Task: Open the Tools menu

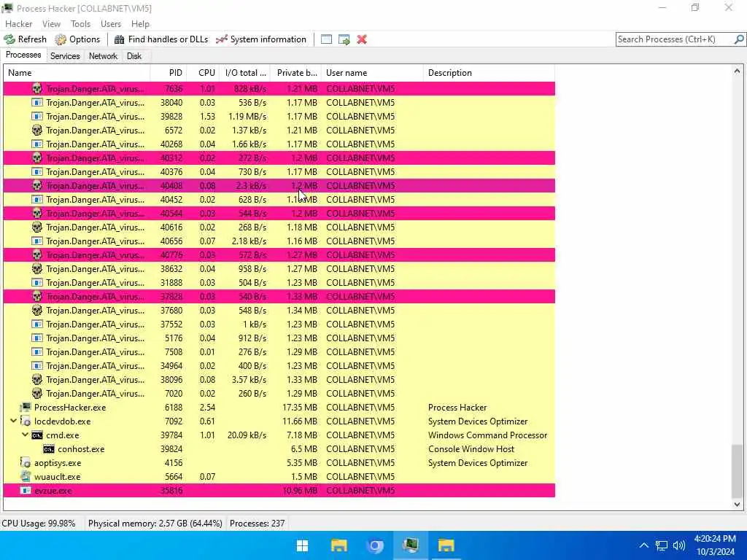Action: point(80,24)
